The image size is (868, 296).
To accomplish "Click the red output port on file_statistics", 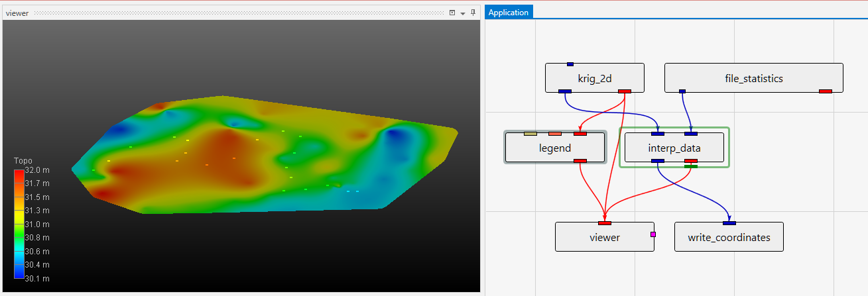I will click(x=825, y=91).
